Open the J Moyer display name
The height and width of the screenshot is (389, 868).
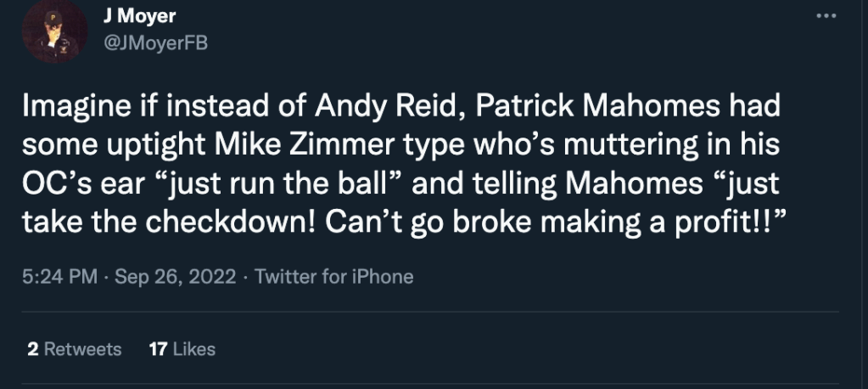139,17
